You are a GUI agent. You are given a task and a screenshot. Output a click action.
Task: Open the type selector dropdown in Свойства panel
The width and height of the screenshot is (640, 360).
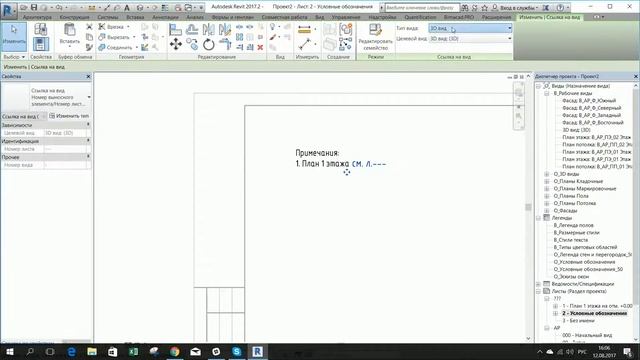coord(89,97)
